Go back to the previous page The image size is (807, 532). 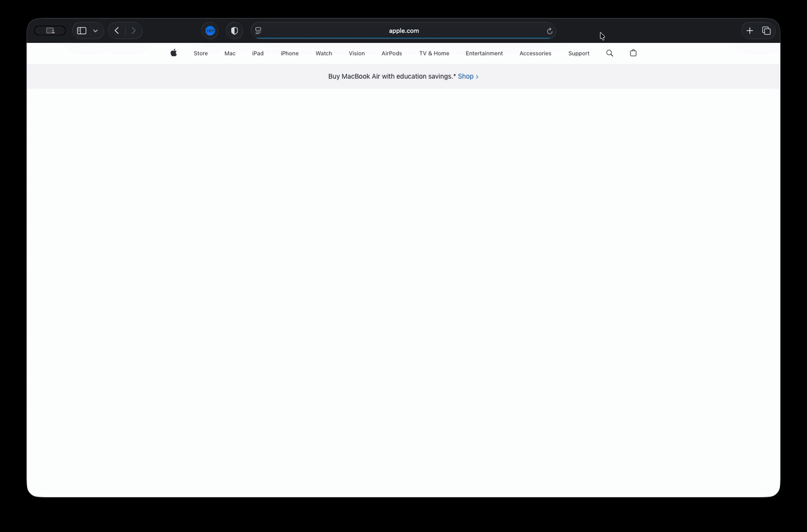coord(117,30)
